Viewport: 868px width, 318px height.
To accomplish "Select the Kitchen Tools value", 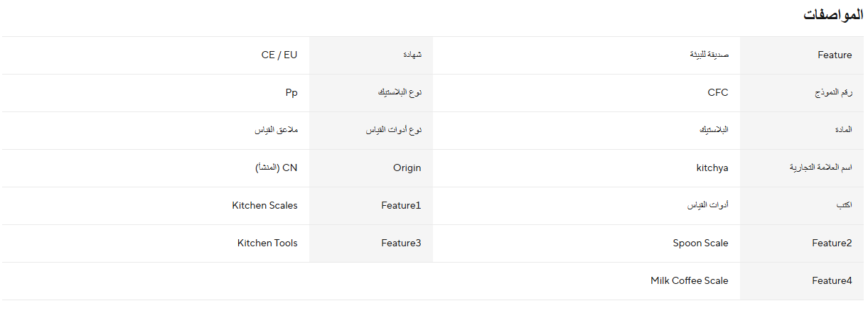I will tap(267, 243).
